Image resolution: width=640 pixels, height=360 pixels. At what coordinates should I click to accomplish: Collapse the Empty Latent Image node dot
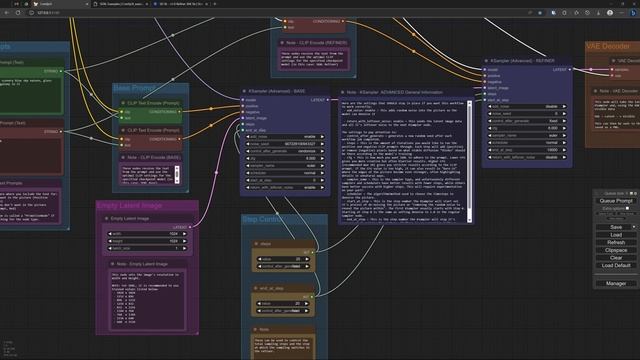(x=107, y=219)
